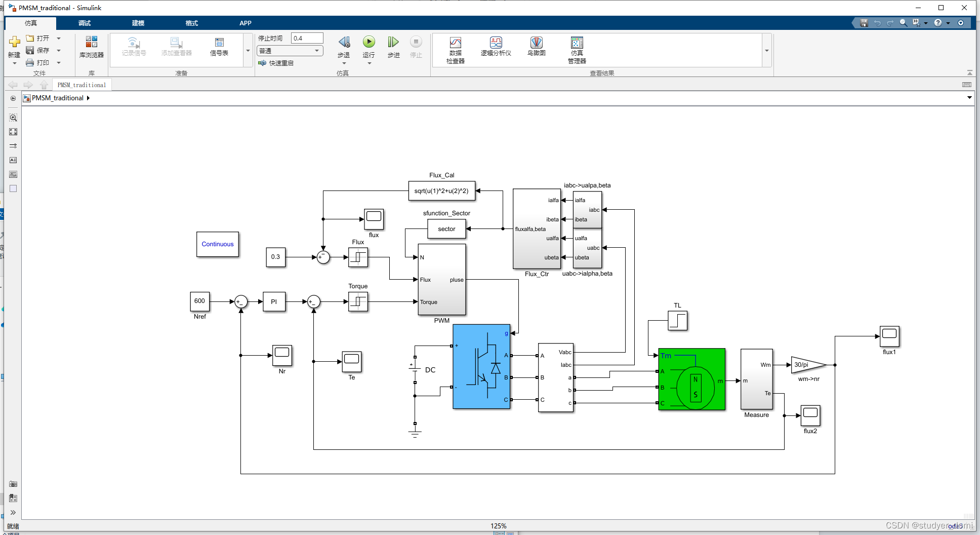Click the 125% zoom level indicator
Image resolution: width=980 pixels, height=535 pixels.
pos(499,526)
